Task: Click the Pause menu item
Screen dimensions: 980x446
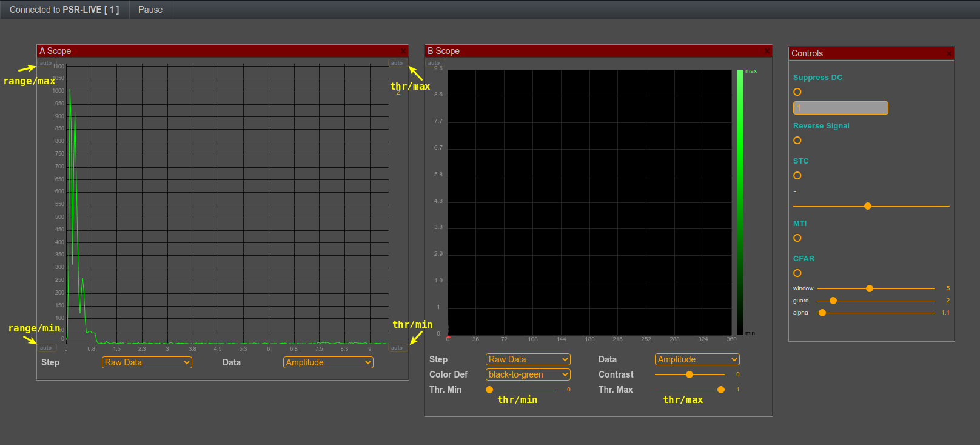Action: (150, 10)
